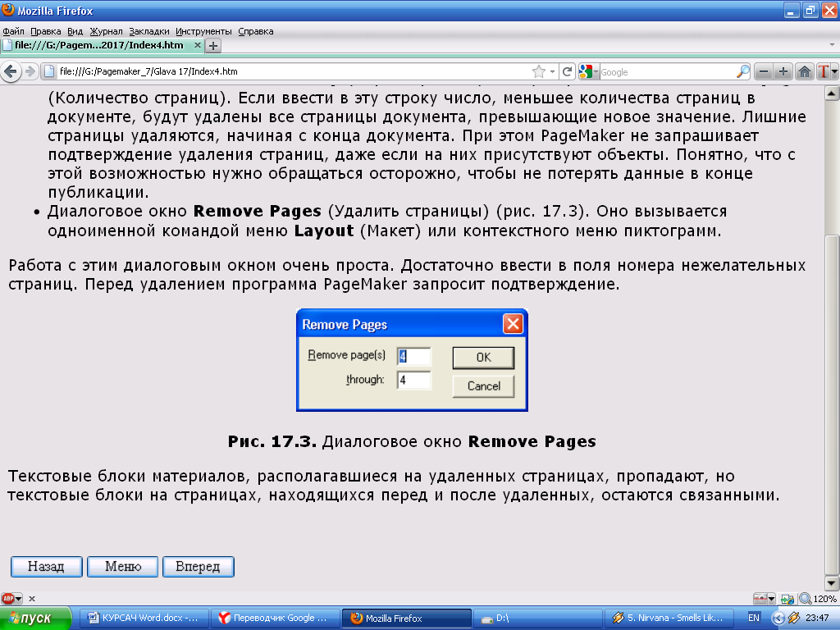840x630 pixels.
Task: Switch to КУРСАЧ Word.docx taskbar button
Action: (x=144, y=619)
